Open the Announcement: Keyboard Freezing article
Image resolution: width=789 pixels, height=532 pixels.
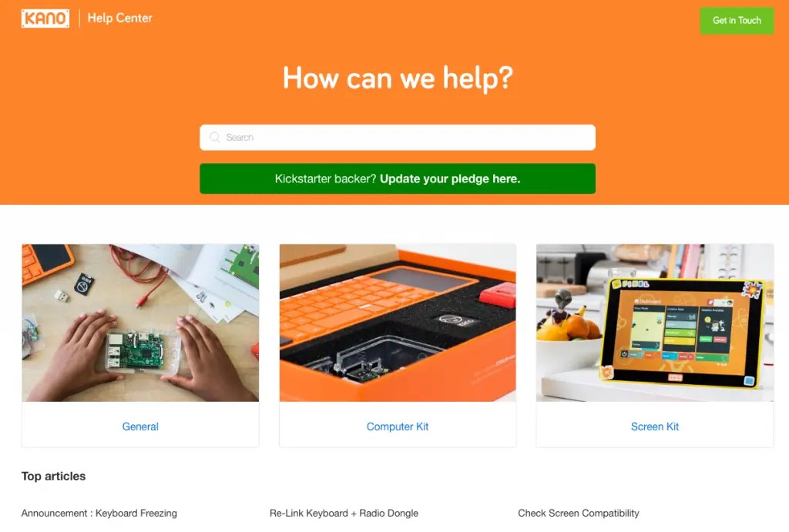pyautogui.click(x=99, y=513)
